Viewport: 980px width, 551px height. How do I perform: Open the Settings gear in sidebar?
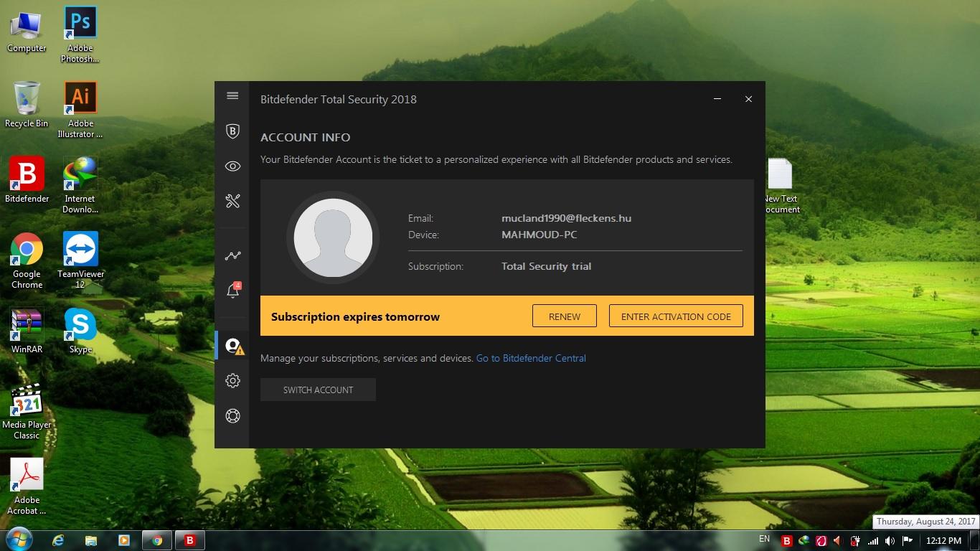[x=232, y=380]
